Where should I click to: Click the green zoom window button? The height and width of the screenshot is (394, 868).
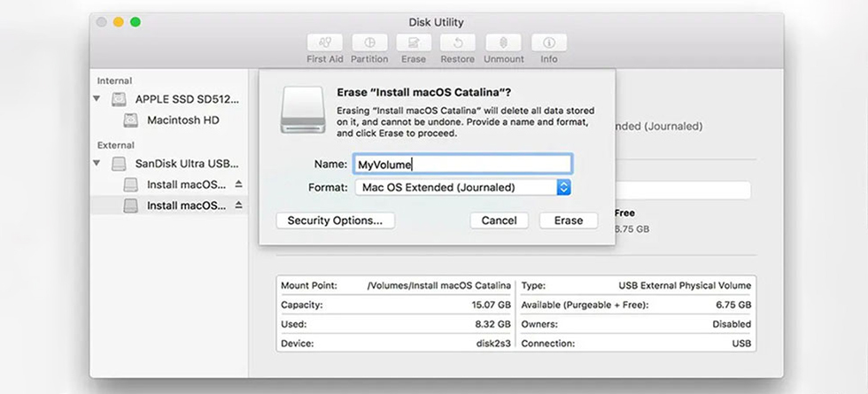coord(135,22)
